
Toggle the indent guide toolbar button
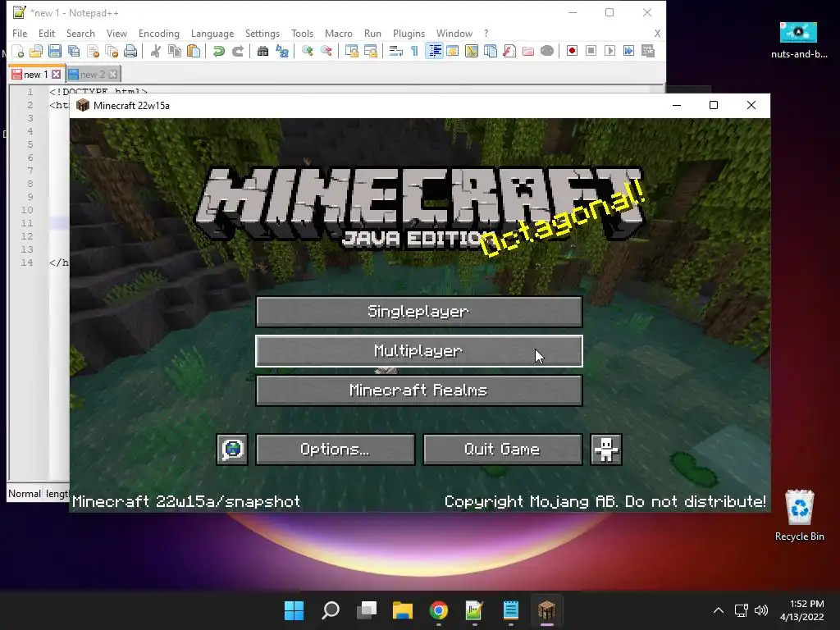pyautogui.click(x=434, y=51)
